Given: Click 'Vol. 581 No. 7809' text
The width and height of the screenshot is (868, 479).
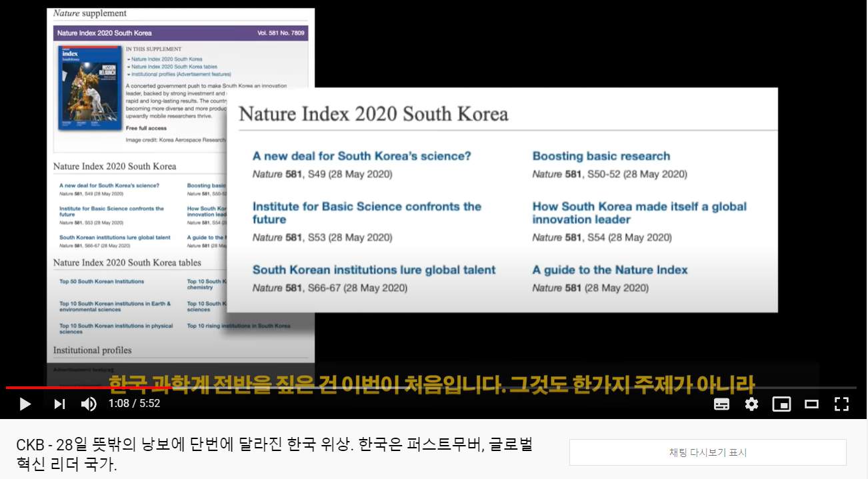Looking at the screenshot, I should (281, 33).
